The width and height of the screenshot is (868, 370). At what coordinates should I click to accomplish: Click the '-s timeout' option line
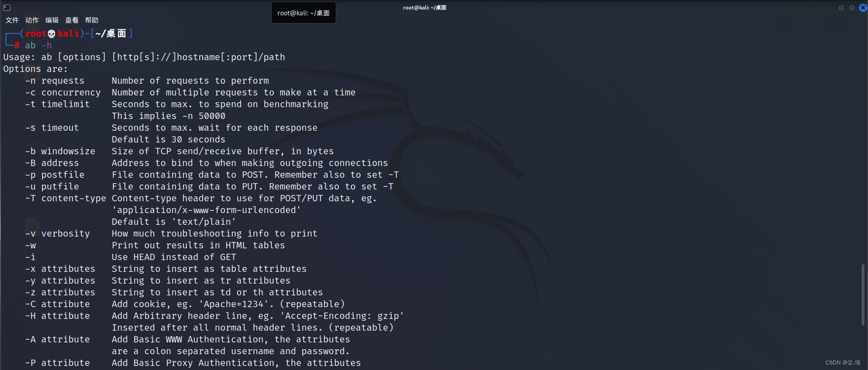pos(171,128)
